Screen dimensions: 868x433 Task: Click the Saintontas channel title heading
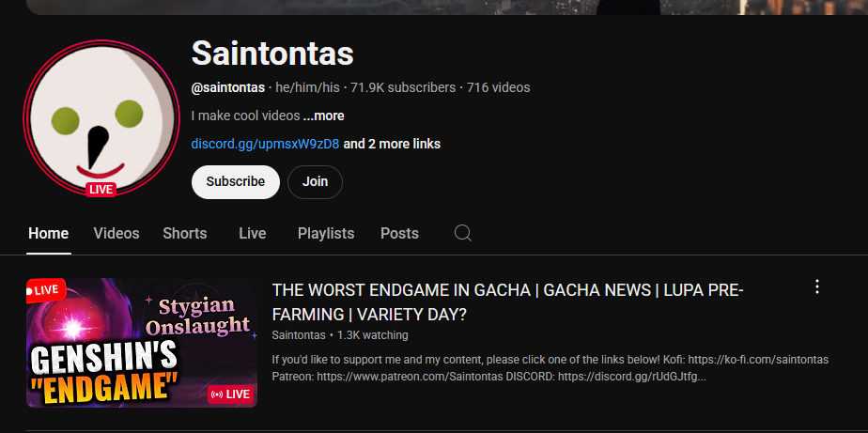click(272, 54)
